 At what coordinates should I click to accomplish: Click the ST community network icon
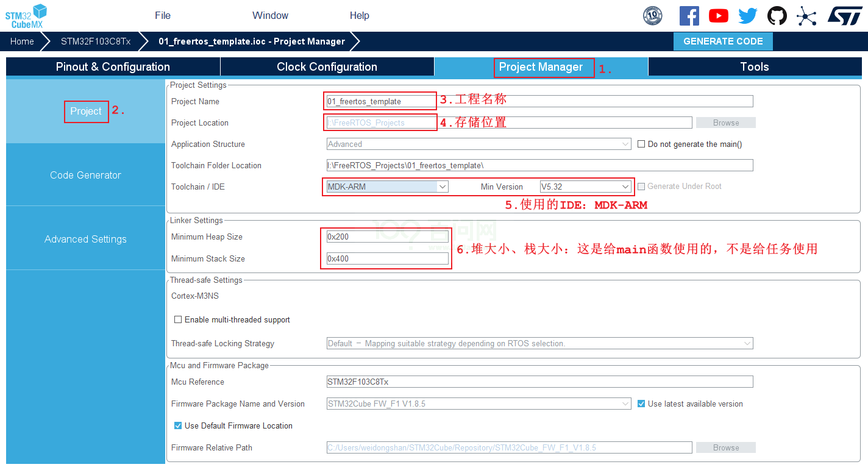806,16
